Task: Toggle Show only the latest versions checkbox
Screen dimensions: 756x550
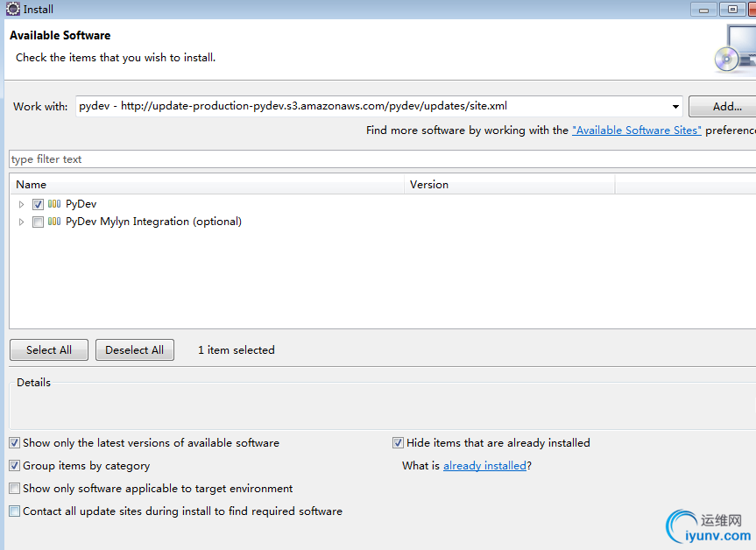Action: pos(14,443)
